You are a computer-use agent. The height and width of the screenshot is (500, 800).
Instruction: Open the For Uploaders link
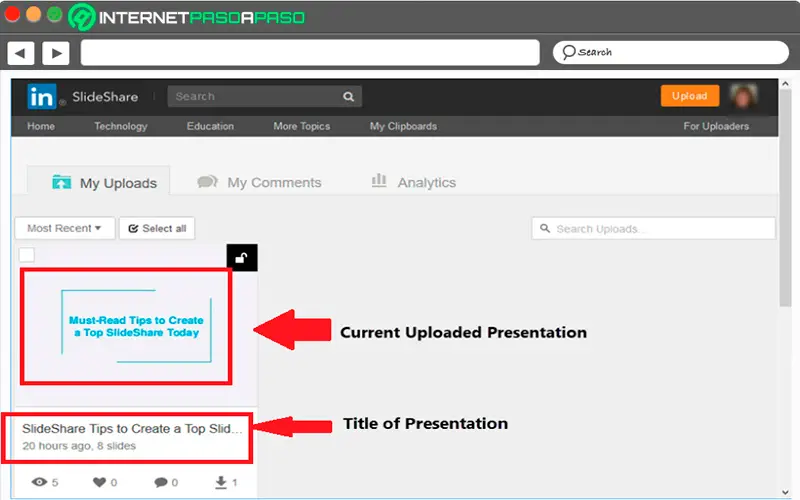tap(716, 126)
